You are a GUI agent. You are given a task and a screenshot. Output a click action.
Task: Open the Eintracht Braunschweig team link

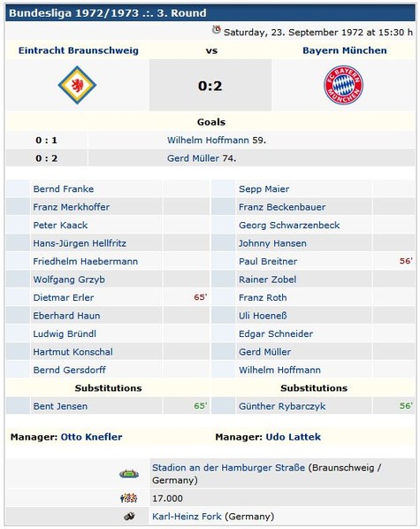79,50
